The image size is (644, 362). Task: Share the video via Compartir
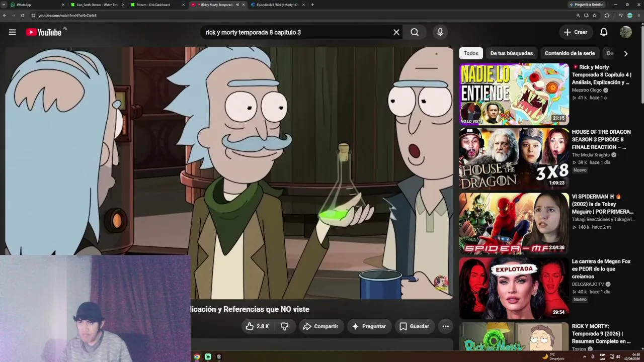tap(321, 326)
